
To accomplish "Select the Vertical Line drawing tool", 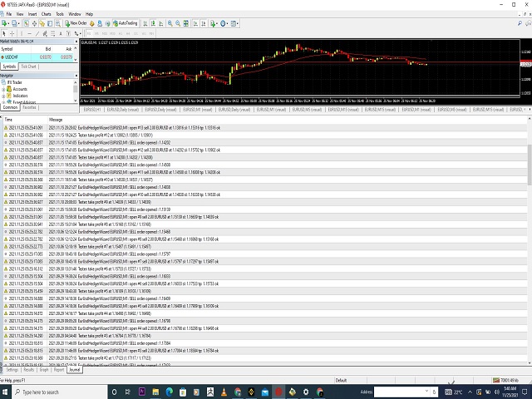I will [x=22, y=33].
